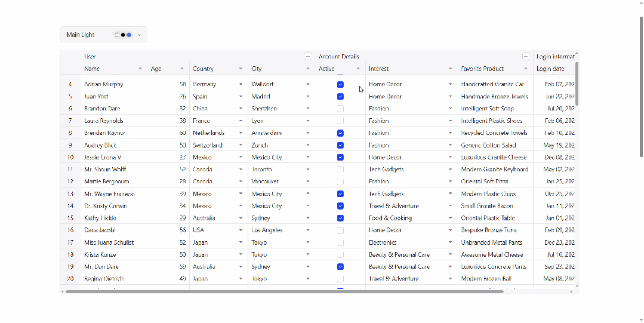Open Country dropdown for Netherlands cell

(241, 133)
